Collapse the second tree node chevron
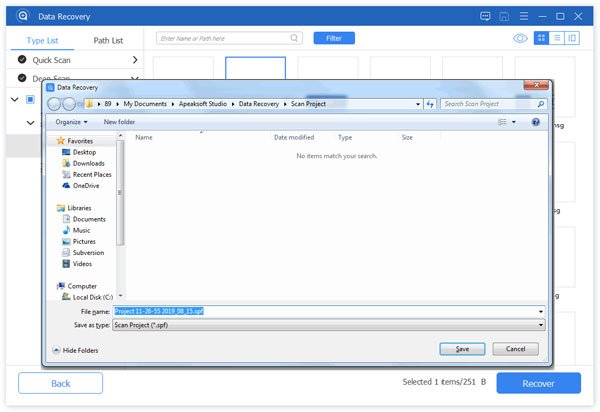Viewport: 600px width, 412px height. point(30,123)
